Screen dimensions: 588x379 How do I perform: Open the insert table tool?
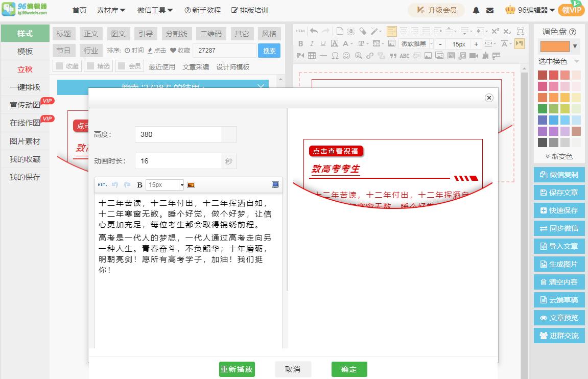pyautogui.click(x=311, y=55)
